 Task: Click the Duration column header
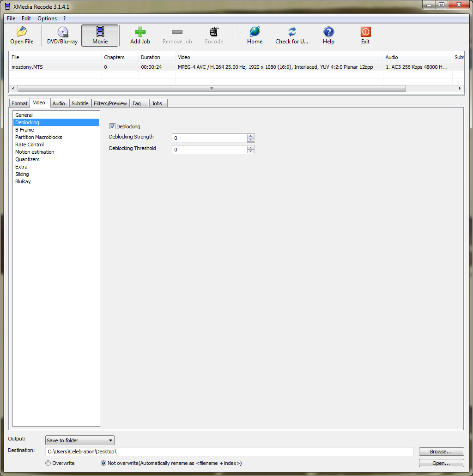click(157, 57)
